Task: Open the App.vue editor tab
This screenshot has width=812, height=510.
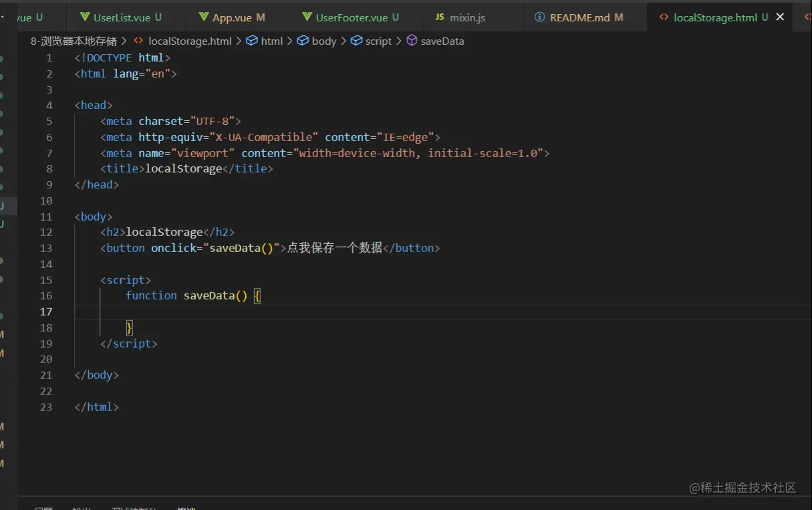Action: [x=231, y=17]
